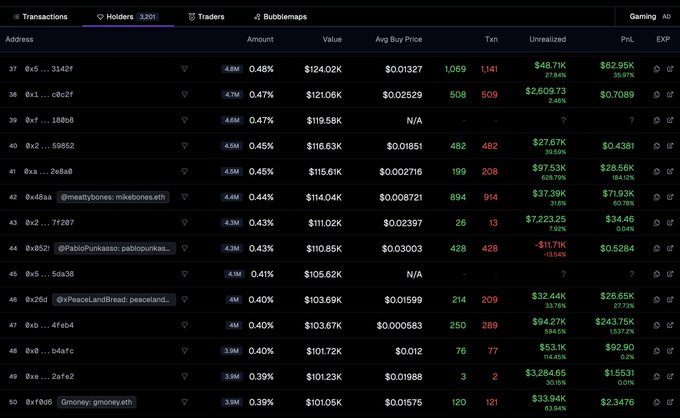The image size is (680, 418).
Task: Click filter icon for 0xb...4feb4 row
Action: click(x=185, y=325)
